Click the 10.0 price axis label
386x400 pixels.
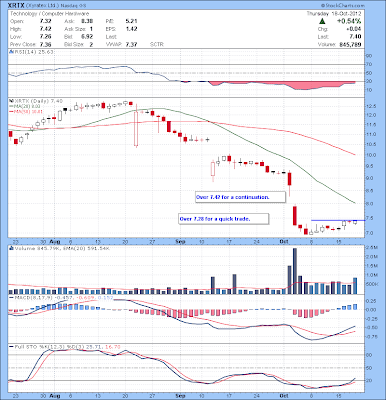(x=371, y=155)
